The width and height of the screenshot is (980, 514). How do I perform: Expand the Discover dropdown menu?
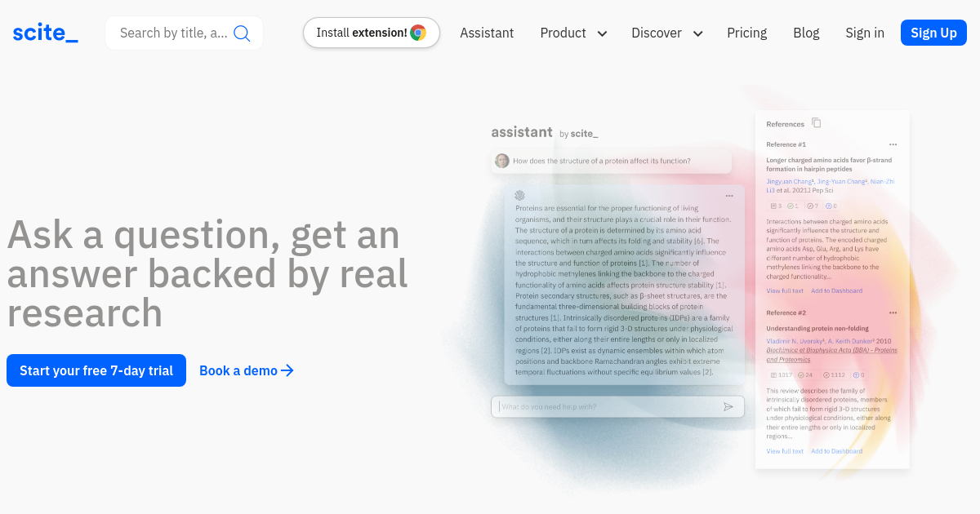[666, 33]
